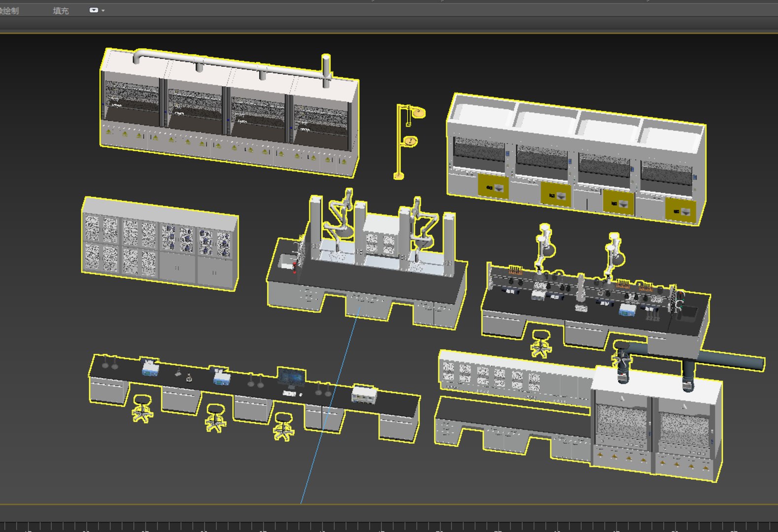This screenshot has width=778, height=532.
Task: Click the white ribbon toggle button beside 填充
Action: click(94, 10)
